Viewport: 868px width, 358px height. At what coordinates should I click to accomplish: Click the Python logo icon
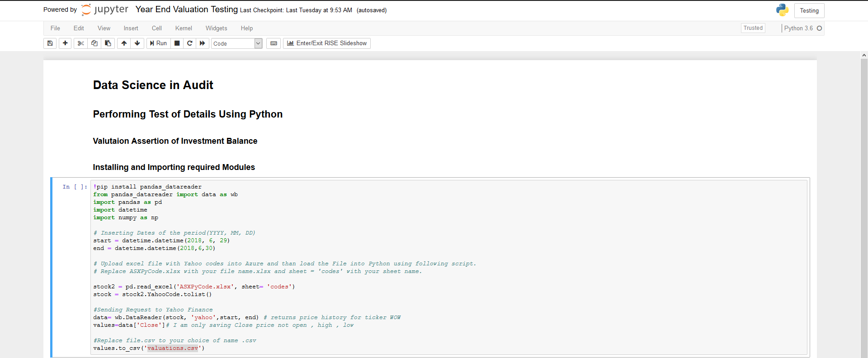(782, 10)
